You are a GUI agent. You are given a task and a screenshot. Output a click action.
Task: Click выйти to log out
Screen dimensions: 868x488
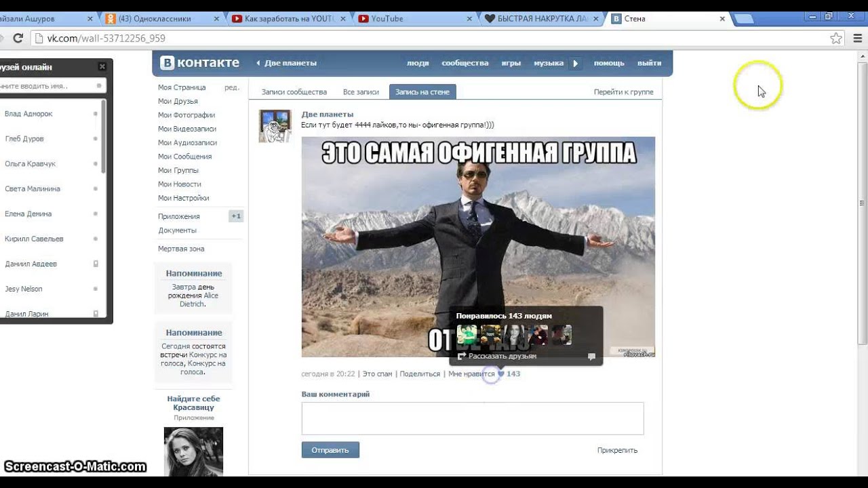(649, 63)
